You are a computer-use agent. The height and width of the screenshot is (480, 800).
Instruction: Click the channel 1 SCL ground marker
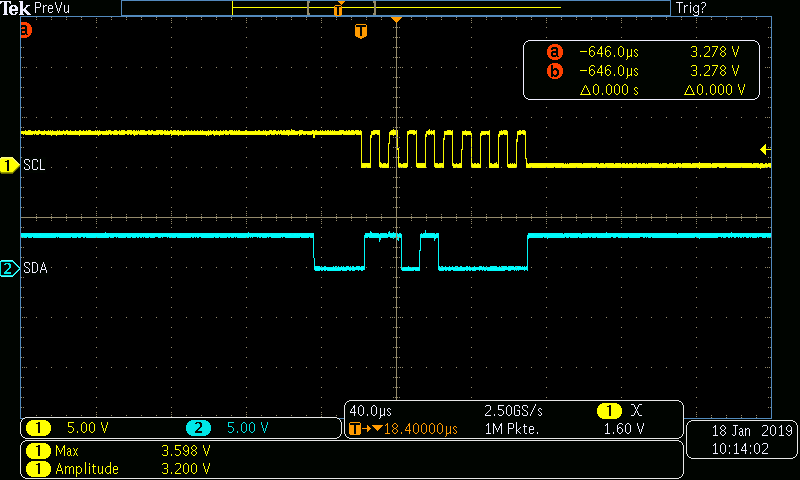(x=9, y=165)
